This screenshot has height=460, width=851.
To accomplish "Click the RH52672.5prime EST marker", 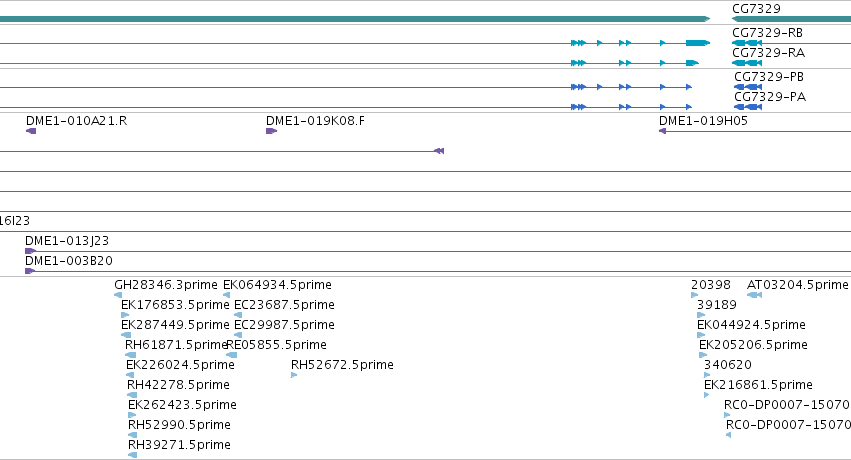I will point(294,375).
